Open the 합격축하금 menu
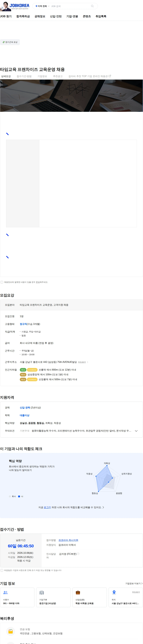The width and height of the screenshot is (143, 644). tap(23, 16)
